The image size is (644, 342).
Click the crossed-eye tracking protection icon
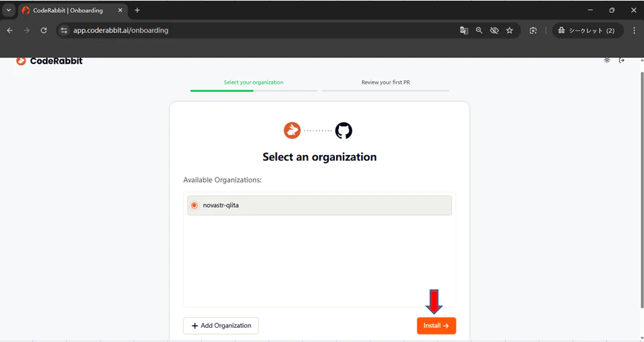click(494, 30)
